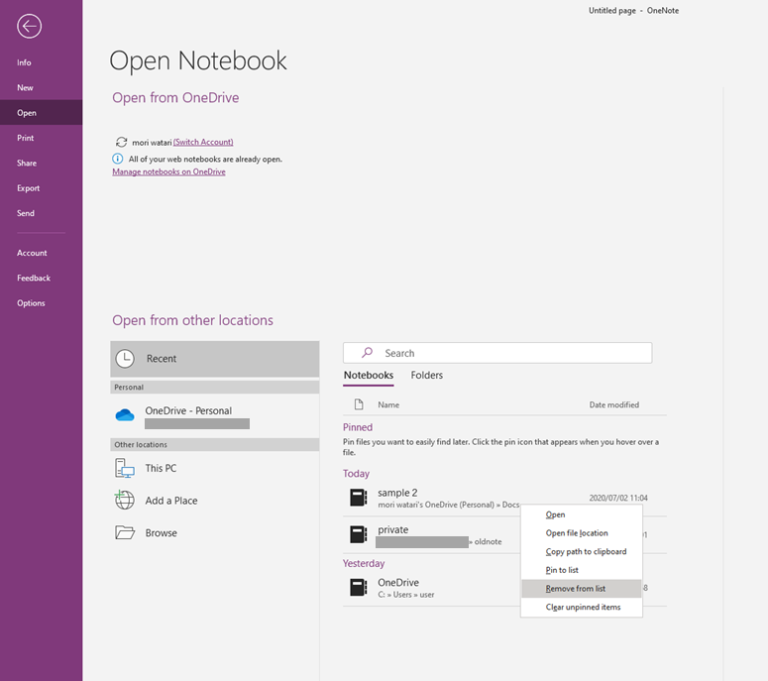Open Feedback in the sidebar
Screen dimensions: 768x681
click(41, 278)
